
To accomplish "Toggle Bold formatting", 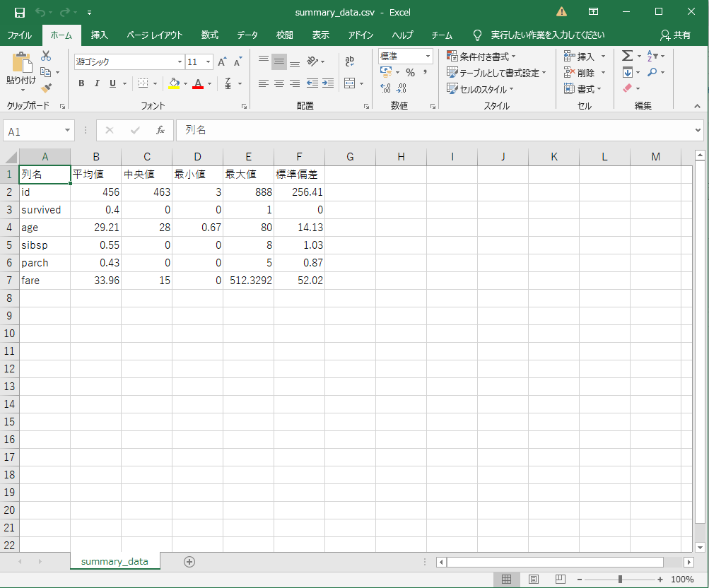I will coord(81,83).
